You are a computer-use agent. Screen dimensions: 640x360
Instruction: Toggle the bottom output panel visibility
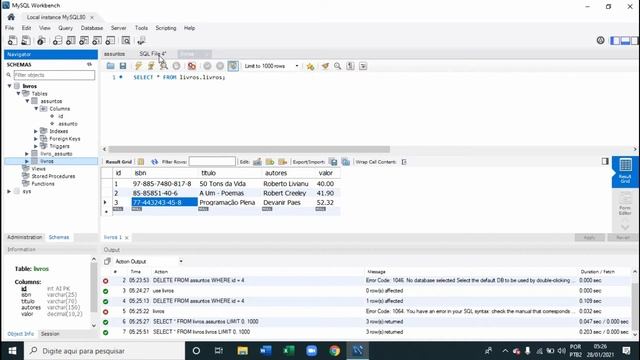click(x=625, y=40)
